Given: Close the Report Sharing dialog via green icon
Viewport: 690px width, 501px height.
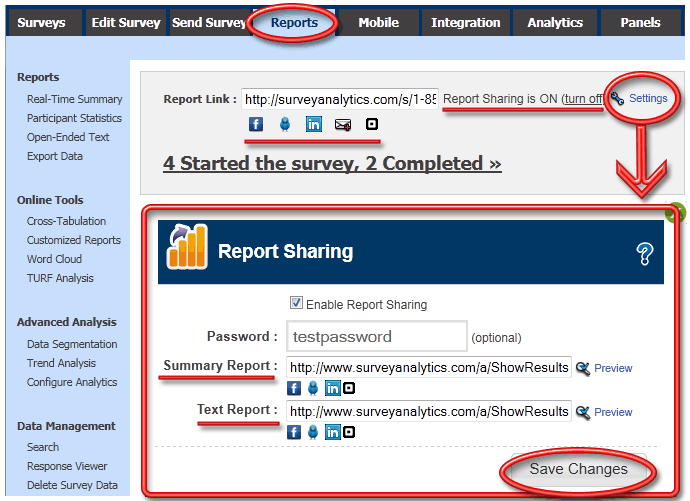Looking at the screenshot, I should tap(676, 213).
